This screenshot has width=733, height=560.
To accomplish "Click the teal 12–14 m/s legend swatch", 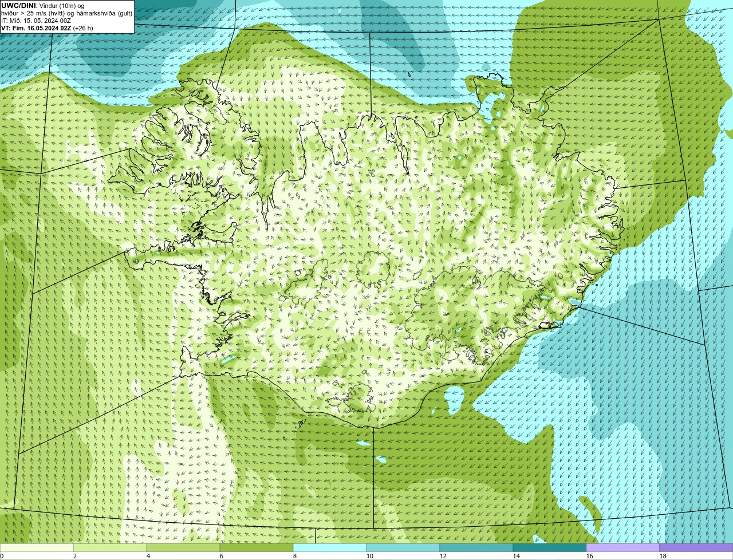I will (x=476, y=547).
